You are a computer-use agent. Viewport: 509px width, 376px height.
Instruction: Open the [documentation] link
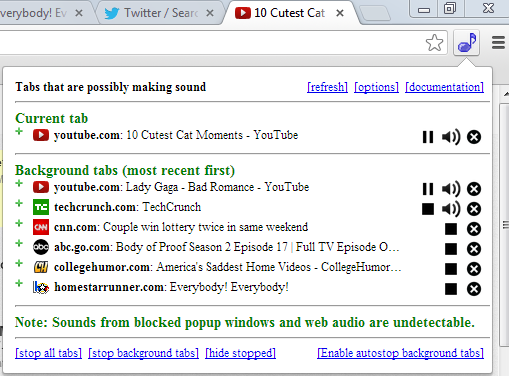pos(444,87)
